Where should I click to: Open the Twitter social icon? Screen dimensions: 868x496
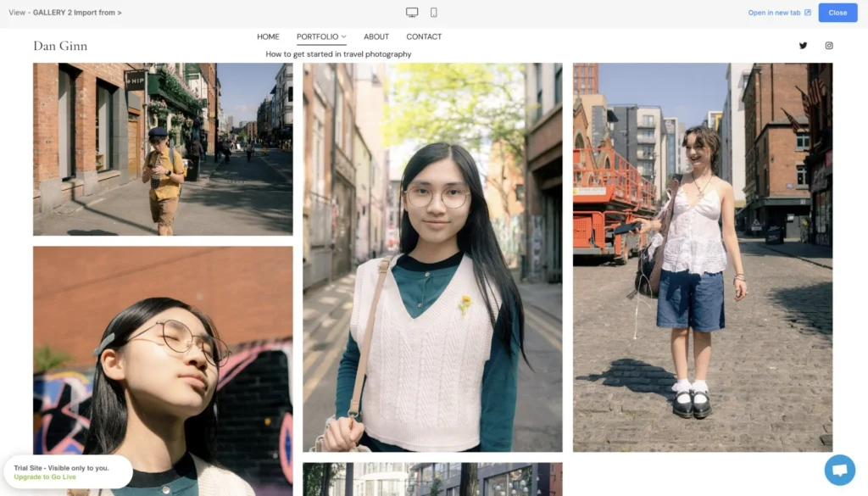click(803, 46)
